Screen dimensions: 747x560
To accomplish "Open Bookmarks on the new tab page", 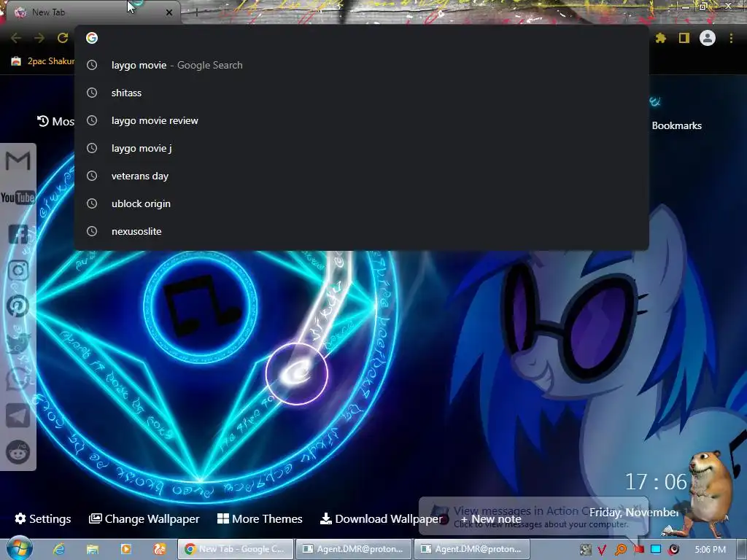I will click(x=676, y=125).
